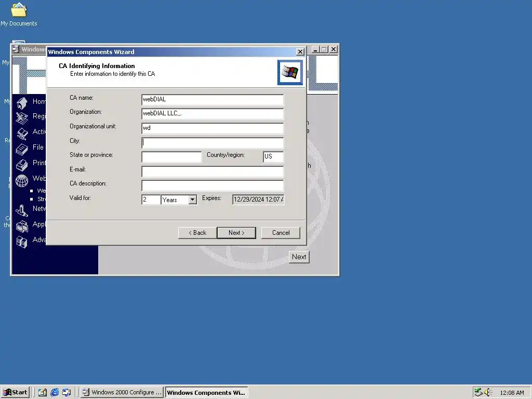Click the Organization input field
532x399 pixels.
click(212, 114)
